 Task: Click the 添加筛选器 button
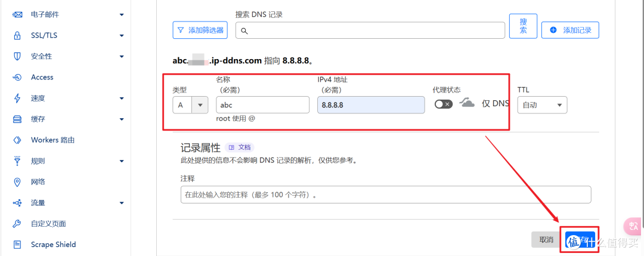tap(200, 30)
